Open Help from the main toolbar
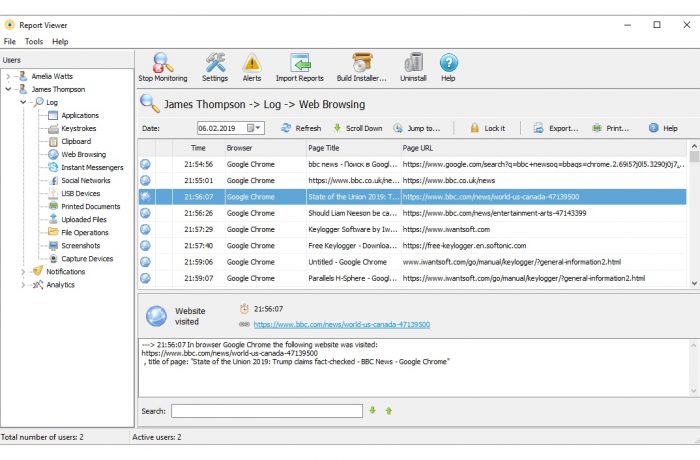The width and height of the screenshot is (700, 460). coord(448,67)
